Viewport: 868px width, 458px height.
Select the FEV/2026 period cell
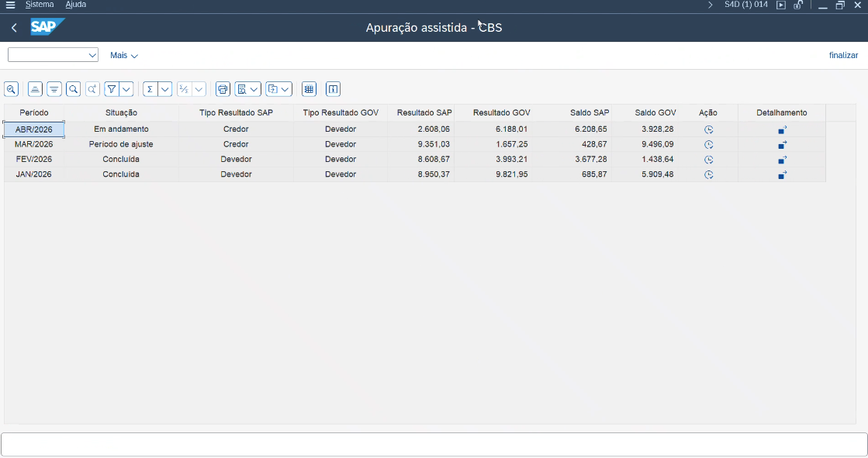[x=34, y=160]
